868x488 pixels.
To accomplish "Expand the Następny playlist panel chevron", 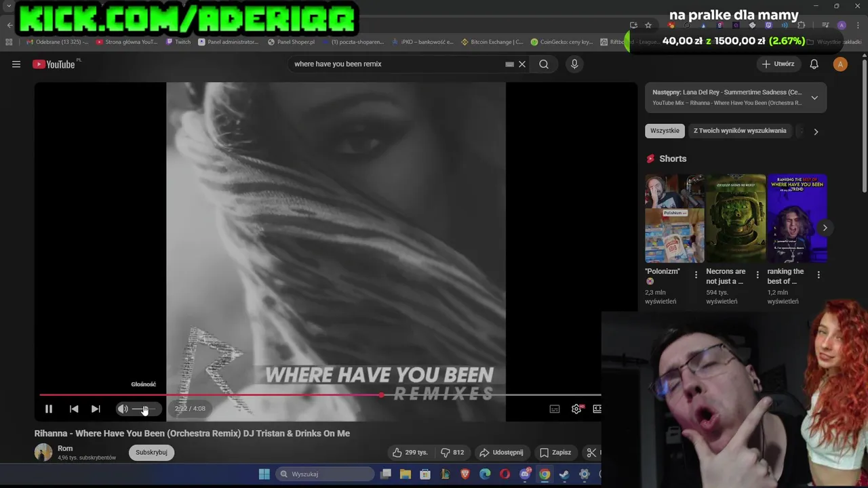I will (814, 98).
